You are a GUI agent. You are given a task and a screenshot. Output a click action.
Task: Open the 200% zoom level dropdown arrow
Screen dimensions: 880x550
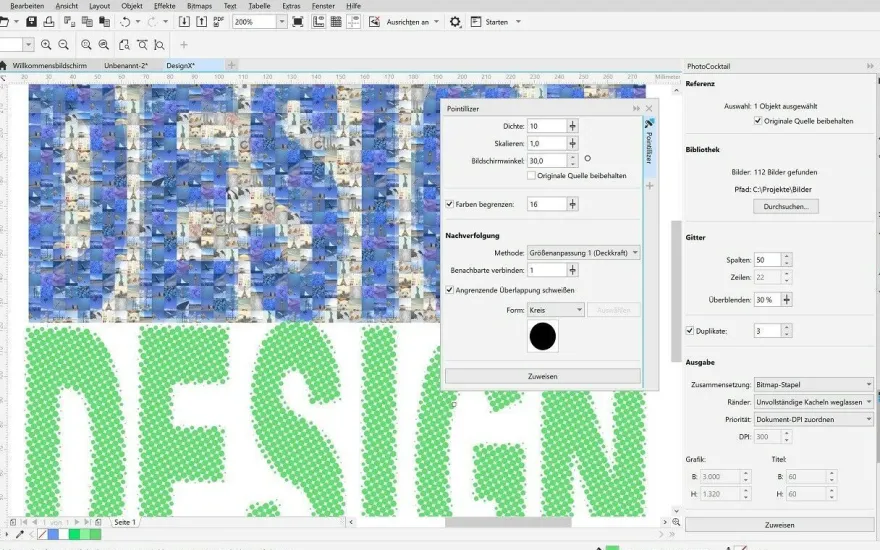coord(282,22)
